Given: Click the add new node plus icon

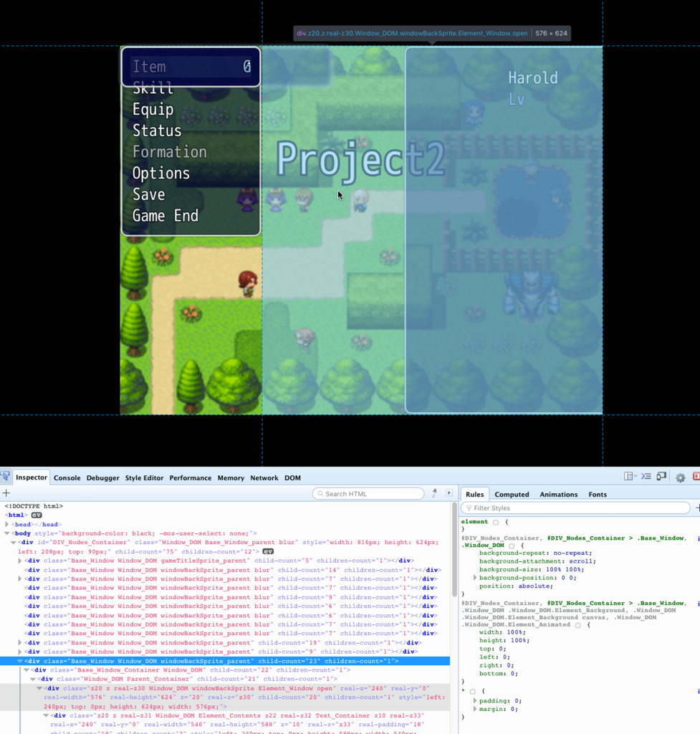Looking at the screenshot, I should [6, 493].
